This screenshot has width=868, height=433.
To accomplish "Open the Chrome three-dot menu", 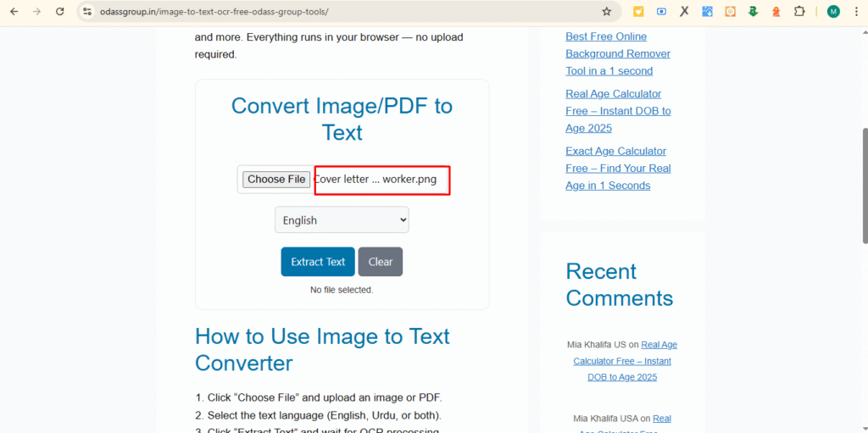I will coord(855,12).
